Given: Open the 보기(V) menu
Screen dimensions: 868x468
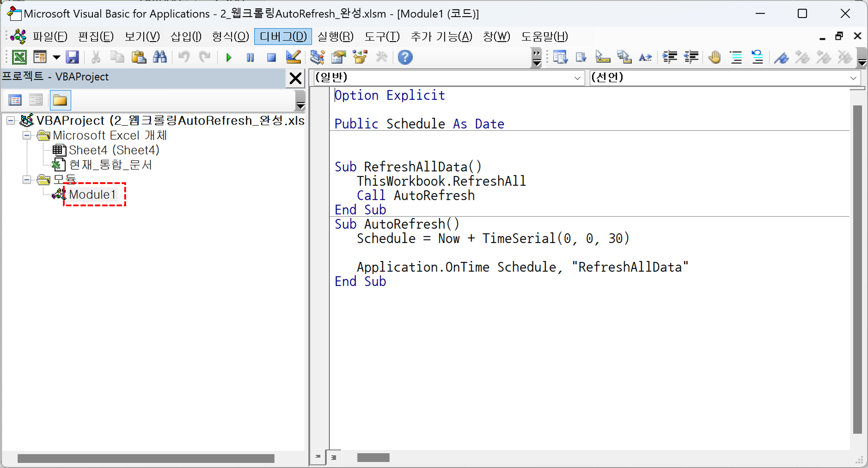Looking at the screenshot, I should [142, 36].
